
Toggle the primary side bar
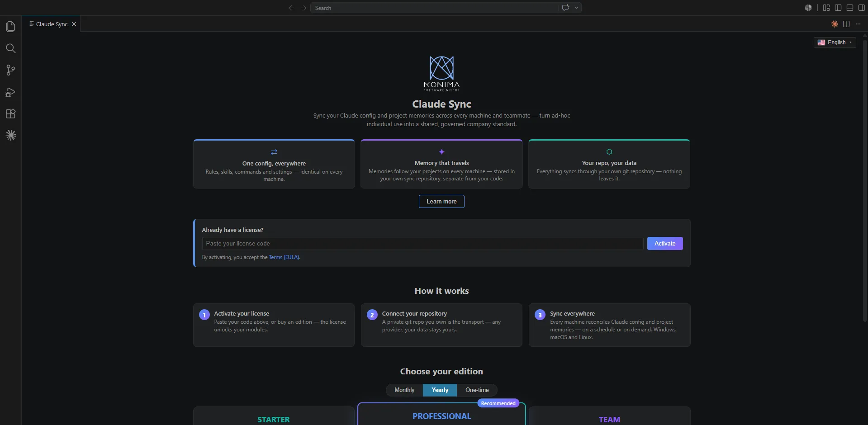pos(838,8)
